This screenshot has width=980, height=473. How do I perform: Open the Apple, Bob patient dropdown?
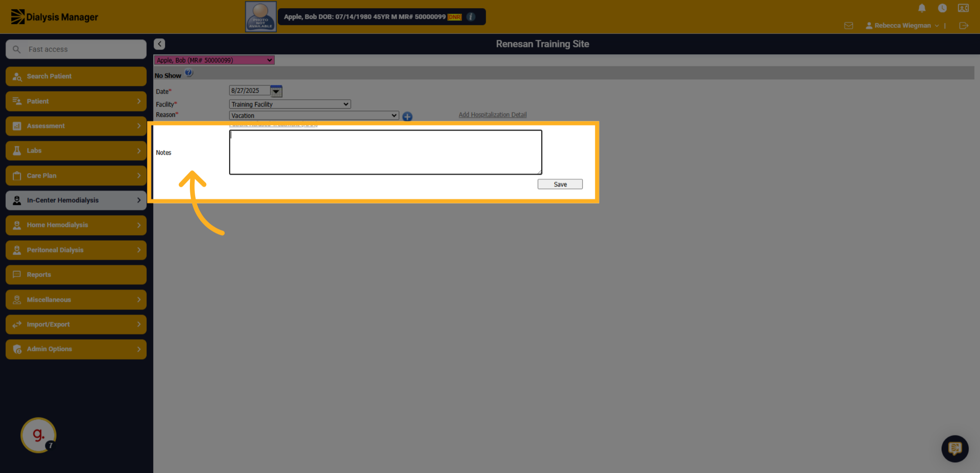tap(214, 60)
